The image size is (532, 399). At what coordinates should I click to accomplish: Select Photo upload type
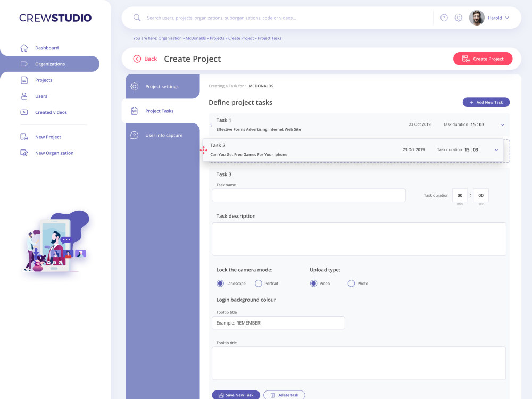tap(351, 284)
